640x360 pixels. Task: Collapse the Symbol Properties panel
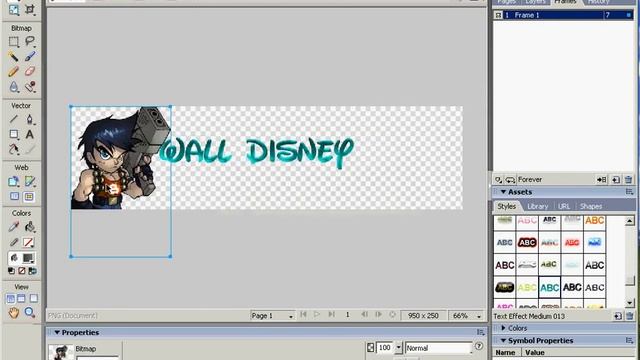[503, 340]
